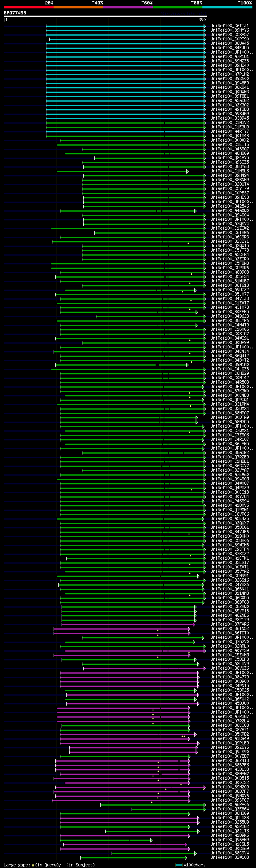256x868 pixels.
Task: Click the purple alignment bar for Q9PLE9
Action: (129, 743)
